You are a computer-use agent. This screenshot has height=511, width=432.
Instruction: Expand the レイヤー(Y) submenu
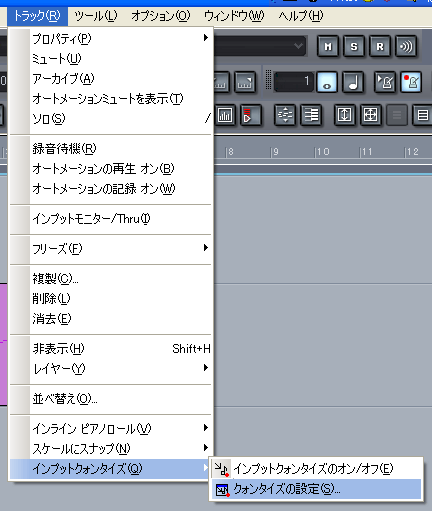(111, 368)
